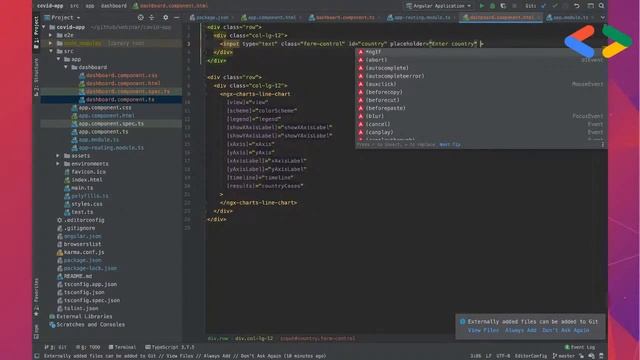Screen dimensions: 640x360
Task: Switch to app.component.html editor tab
Action: click(x=270, y=18)
